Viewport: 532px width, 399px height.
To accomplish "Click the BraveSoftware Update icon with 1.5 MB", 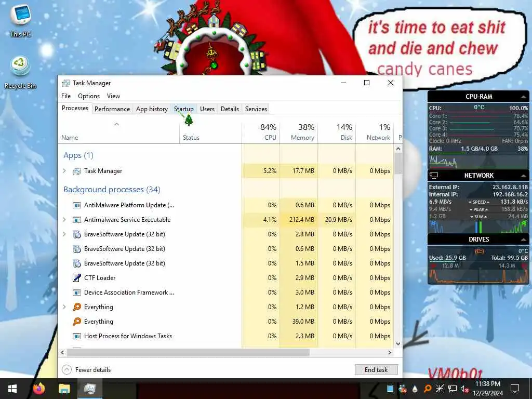I will point(77,263).
